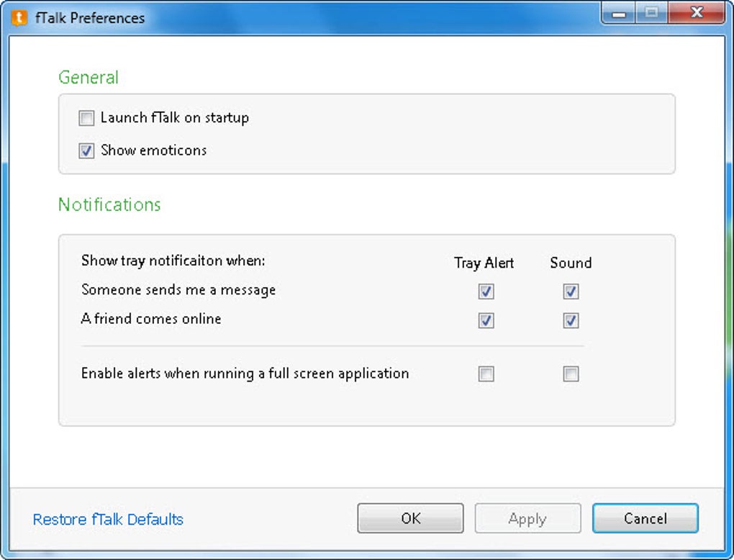Click the 'Show tray notificaiton when:' label

(173, 261)
